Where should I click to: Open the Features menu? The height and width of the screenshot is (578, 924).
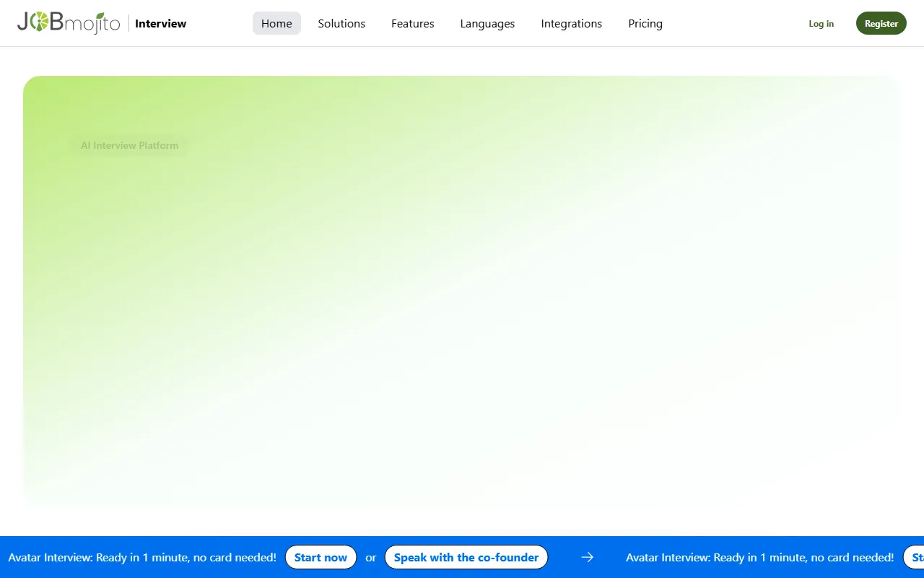pos(412,24)
